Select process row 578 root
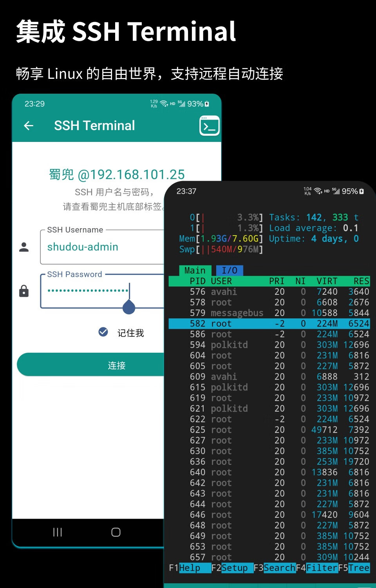The image size is (376, 588). coord(269,302)
